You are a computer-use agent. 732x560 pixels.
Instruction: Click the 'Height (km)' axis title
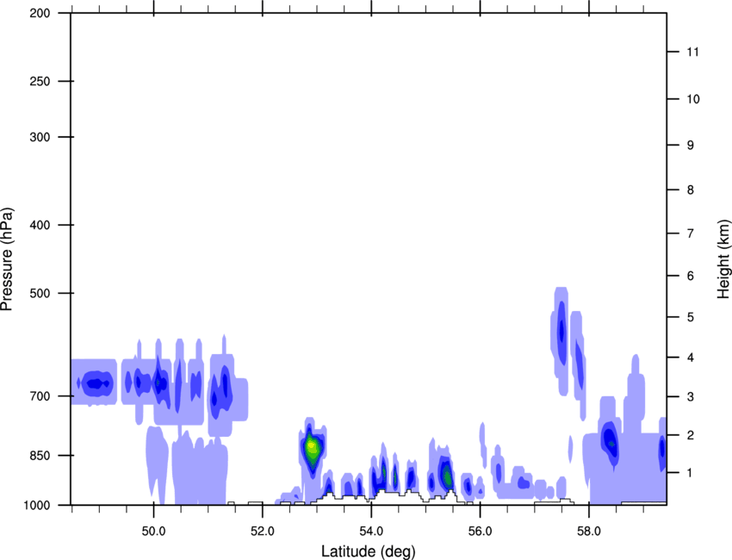coord(723,259)
